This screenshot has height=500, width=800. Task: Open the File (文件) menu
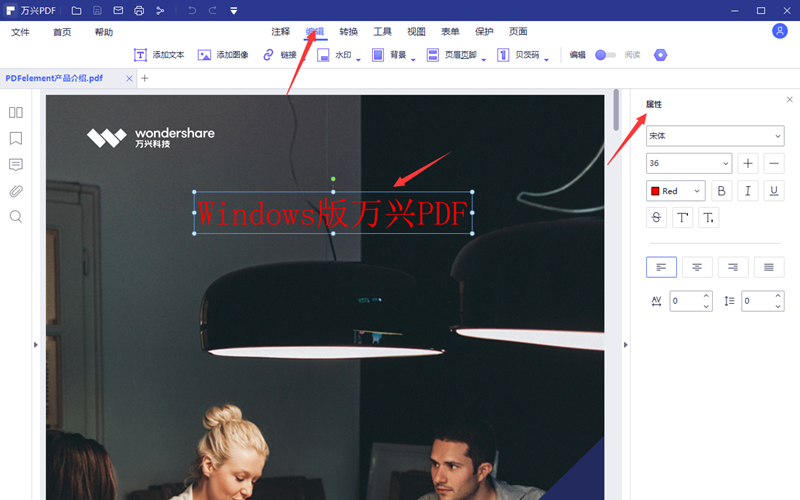21,32
